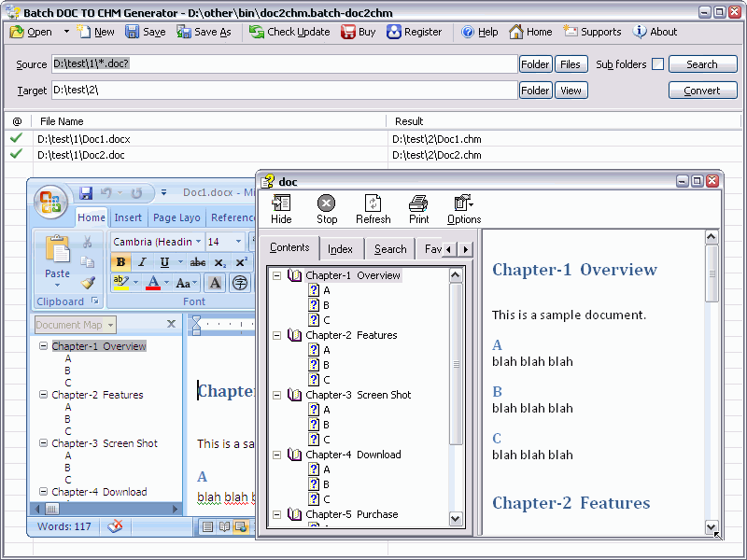Click the Files button

pos(571,64)
